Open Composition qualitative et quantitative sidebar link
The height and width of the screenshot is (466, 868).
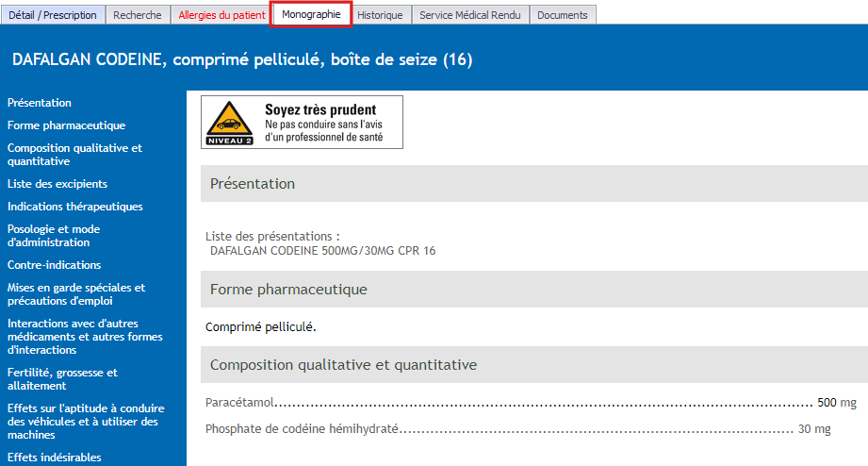74,155
